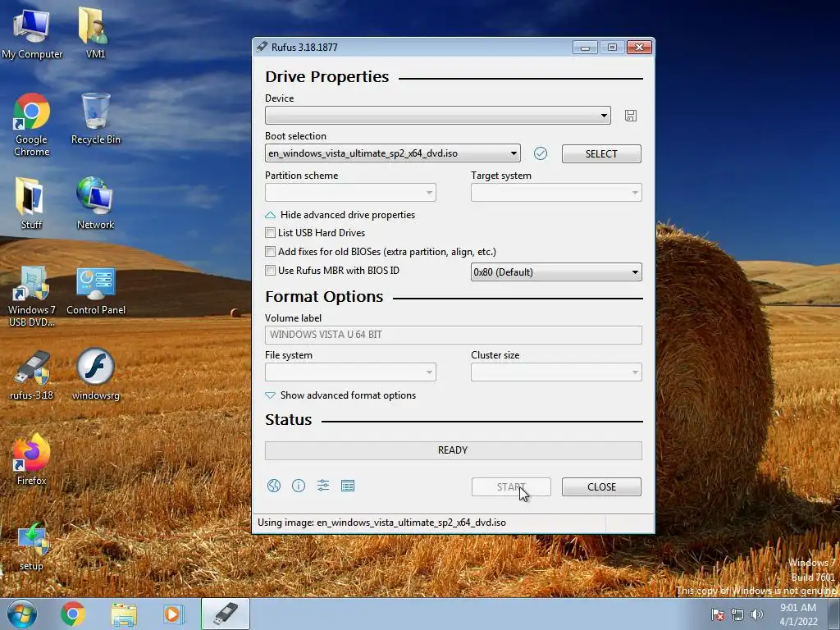Open Rufus about info icon
This screenshot has height=630, width=840.
coord(299,486)
